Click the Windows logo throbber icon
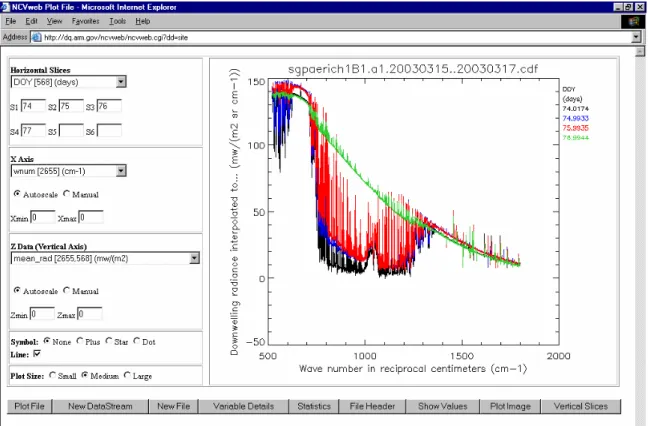The width and height of the screenshot is (648, 426). (633, 21)
